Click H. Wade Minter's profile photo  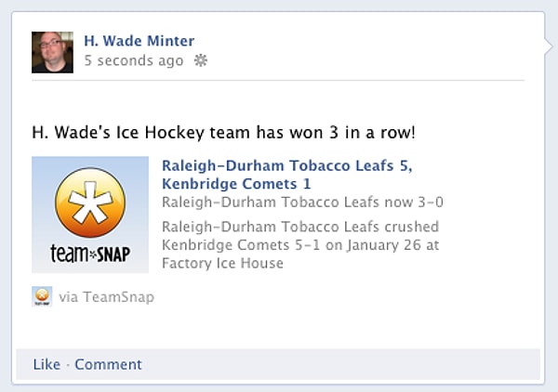(x=52, y=52)
